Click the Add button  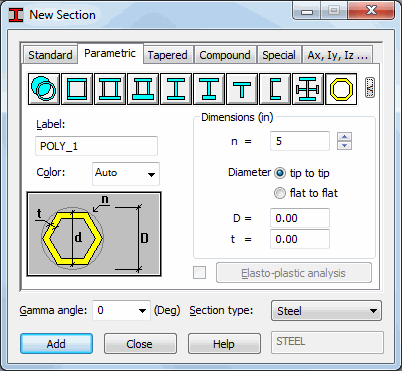click(56, 344)
